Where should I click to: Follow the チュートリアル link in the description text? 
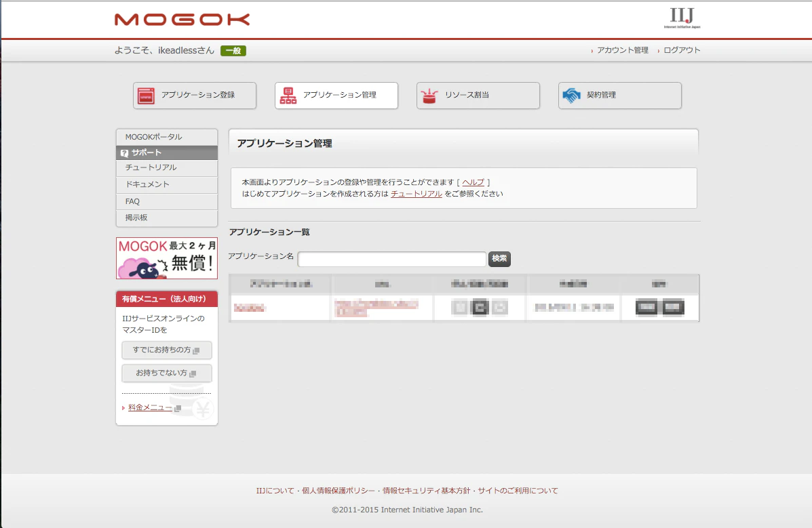tap(417, 194)
